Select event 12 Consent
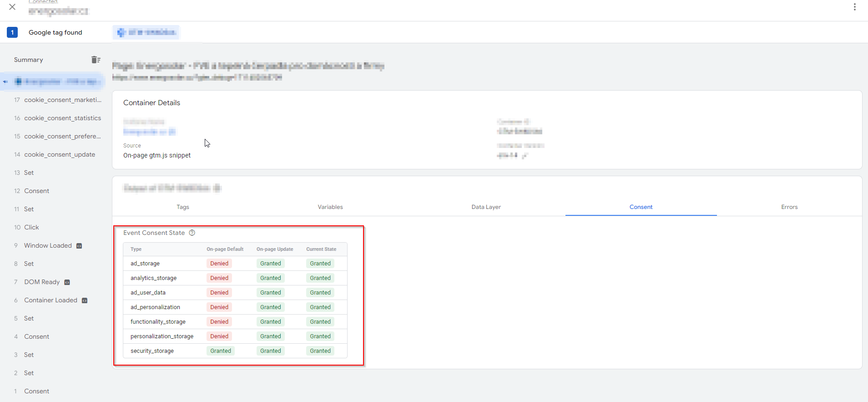This screenshot has width=868, height=402. 36,191
